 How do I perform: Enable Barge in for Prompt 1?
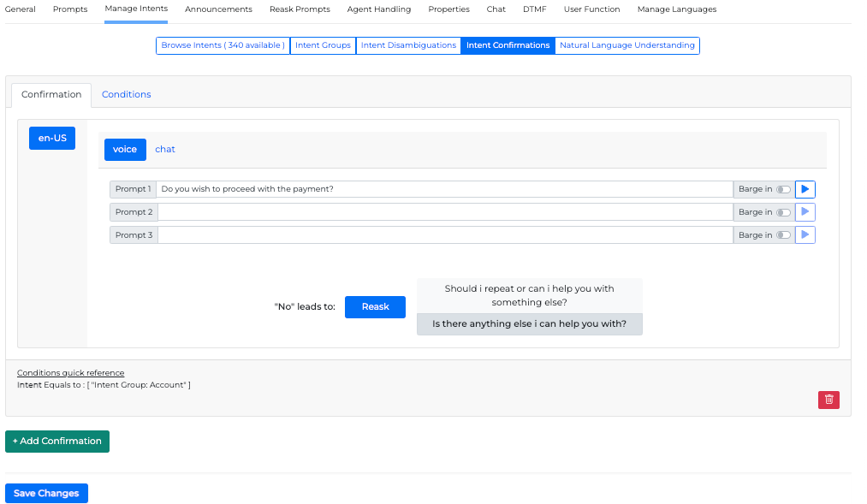point(783,189)
